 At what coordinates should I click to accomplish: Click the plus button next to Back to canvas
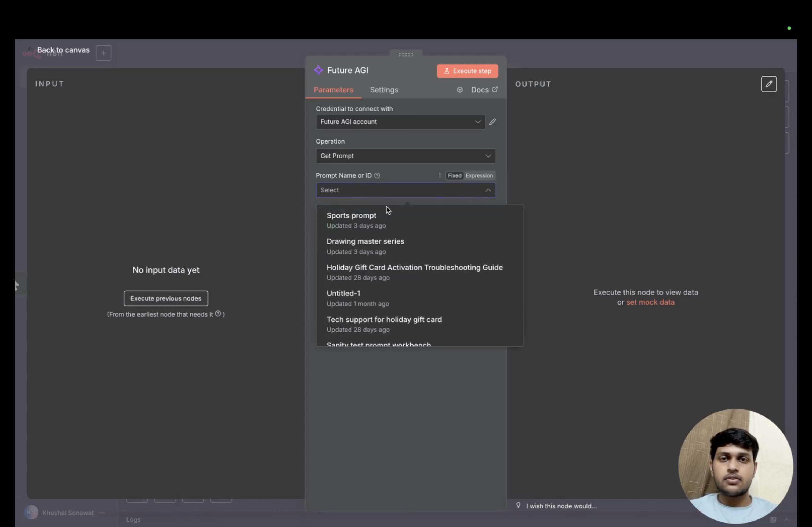point(103,53)
